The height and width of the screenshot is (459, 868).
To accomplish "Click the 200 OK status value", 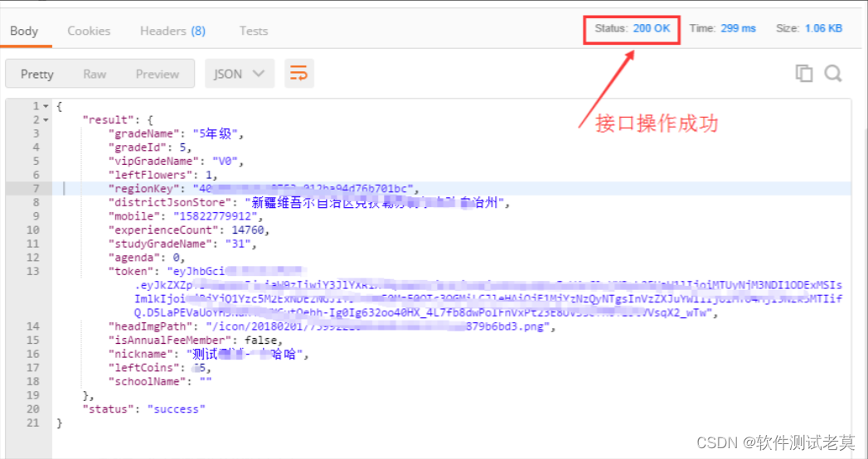I will (x=652, y=28).
